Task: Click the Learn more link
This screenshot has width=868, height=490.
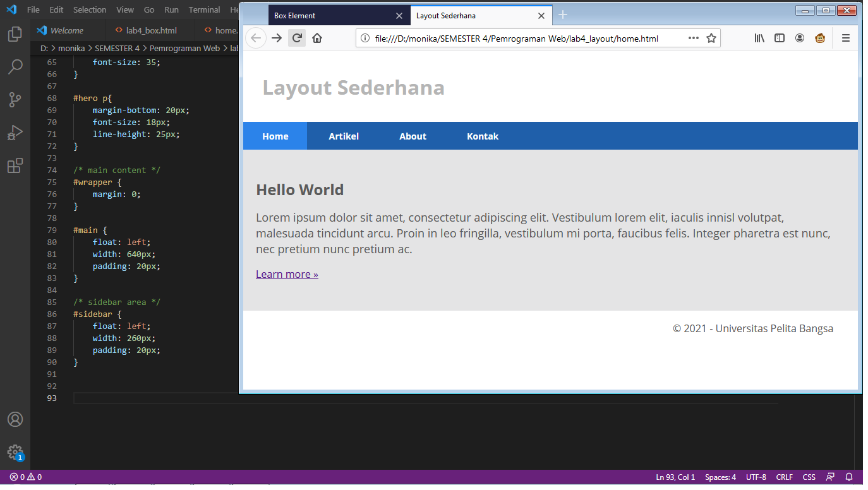Action: coord(286,273)
